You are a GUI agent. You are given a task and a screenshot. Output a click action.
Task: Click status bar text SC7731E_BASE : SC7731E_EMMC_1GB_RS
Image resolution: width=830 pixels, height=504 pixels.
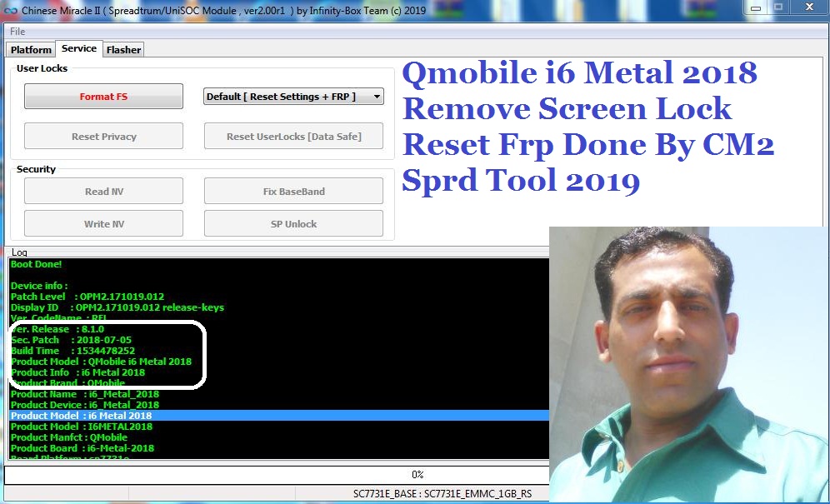pyautogui.click(x=442, y=494)
